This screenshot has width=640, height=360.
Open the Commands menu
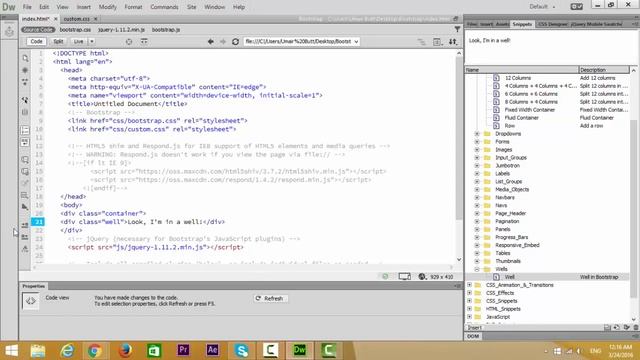[x=164, y=7]
